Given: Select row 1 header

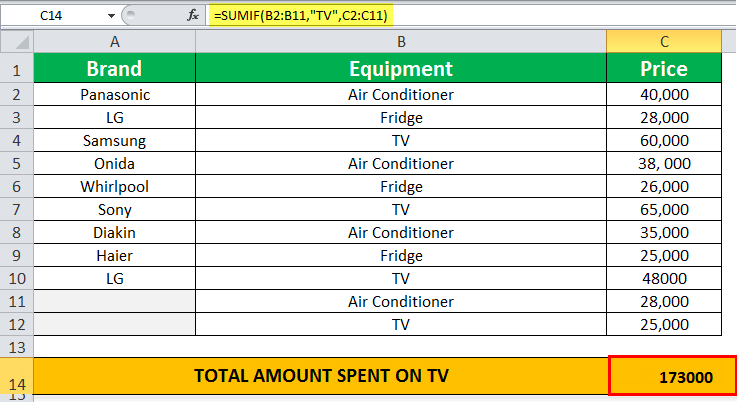Looking at the screenshot, I should coord(17,69).
